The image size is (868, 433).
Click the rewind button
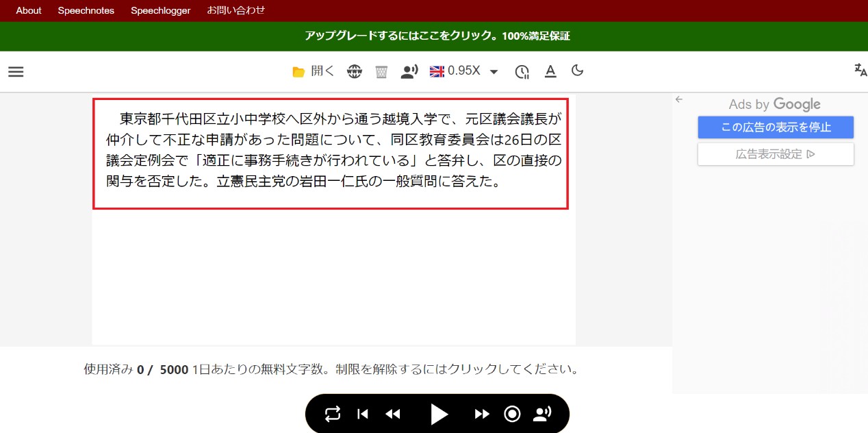[393, 414]
